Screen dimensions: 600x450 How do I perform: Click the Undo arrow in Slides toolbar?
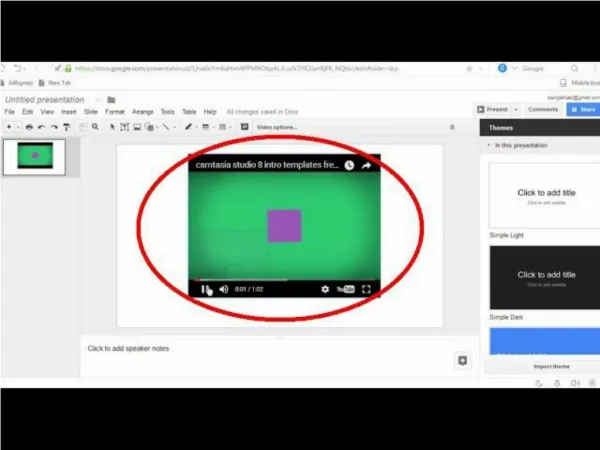pyautogui.click(x=42, y=127)
